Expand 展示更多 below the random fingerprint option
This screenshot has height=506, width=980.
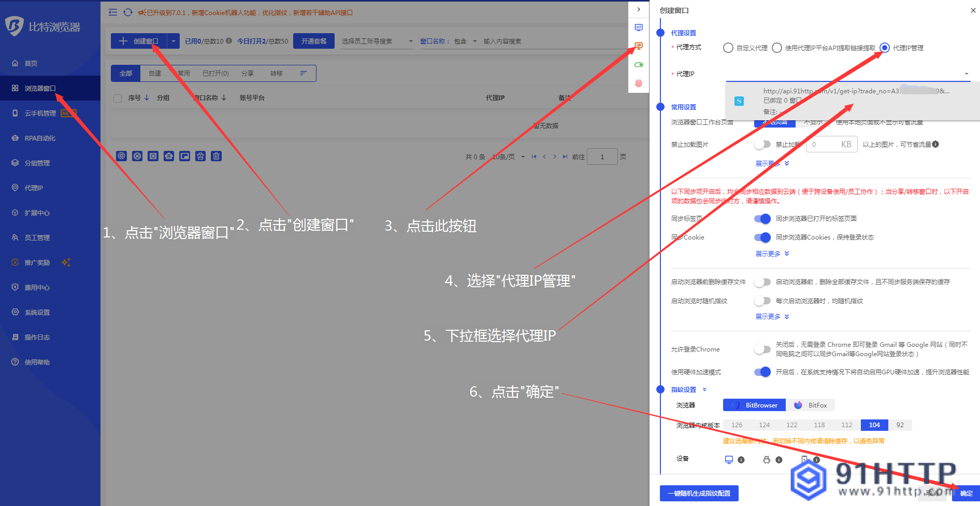pos(772,316)
